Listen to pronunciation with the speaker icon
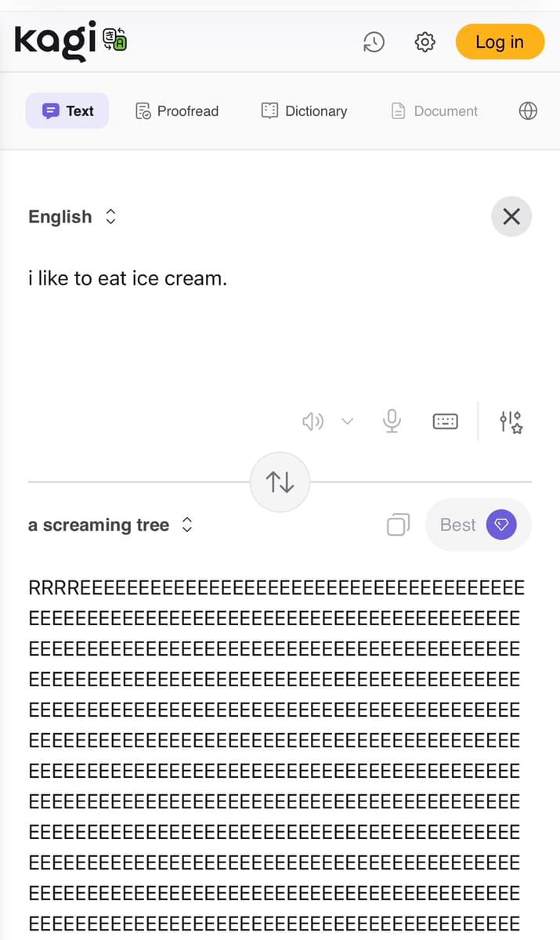Screen dimensions: 560x940 [313, 421]
